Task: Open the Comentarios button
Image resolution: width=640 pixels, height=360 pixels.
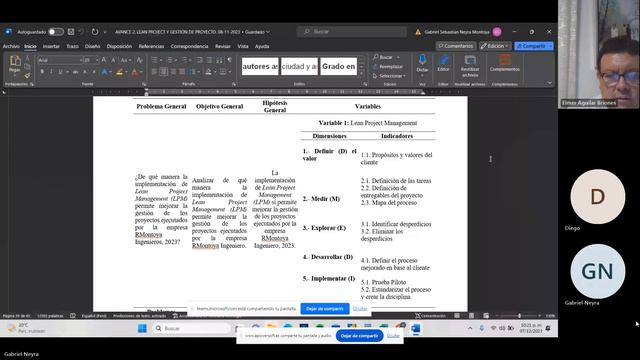Action: [x=456, y=46]
